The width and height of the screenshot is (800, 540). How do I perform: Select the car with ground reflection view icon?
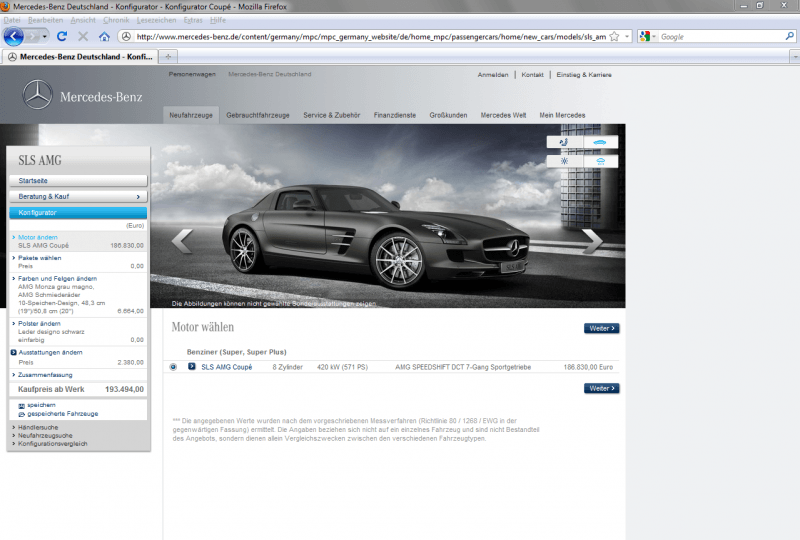[600, 161]
